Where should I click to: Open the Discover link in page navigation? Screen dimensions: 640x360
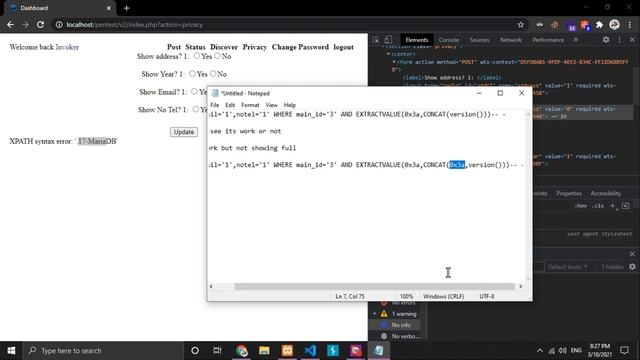pyautogui.click(x=224, y=47)
